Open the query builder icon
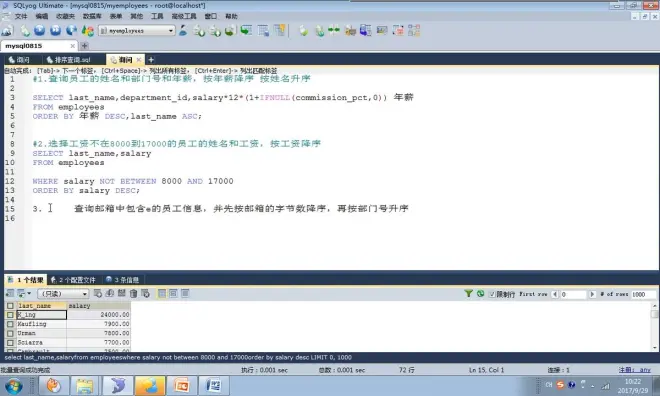The image size is (660, 396). [x=382, y=31]
